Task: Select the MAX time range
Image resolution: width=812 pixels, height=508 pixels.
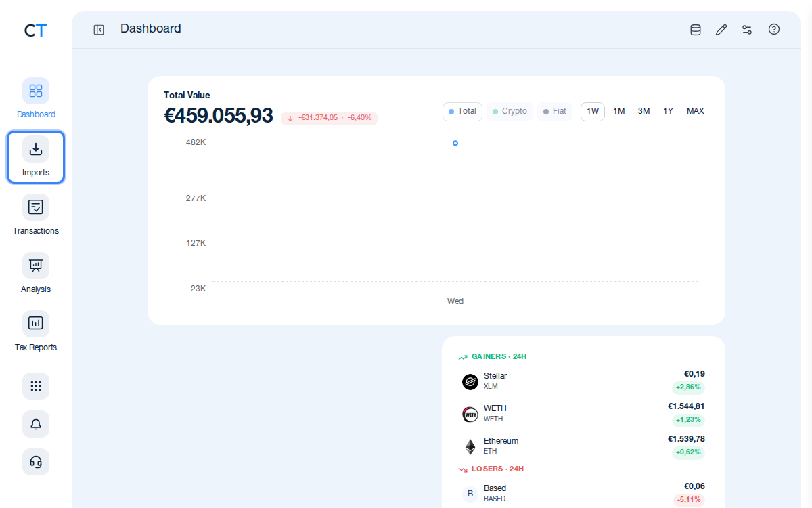Action: tap(696, 112)
